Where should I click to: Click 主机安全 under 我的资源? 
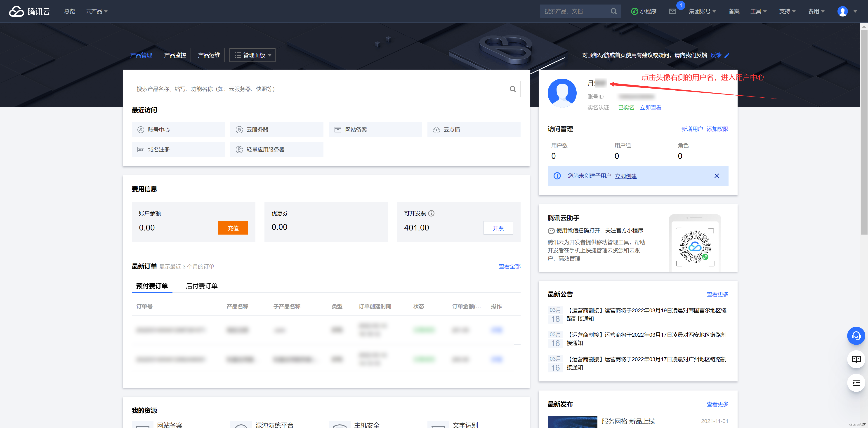click(x=367, y=425)
